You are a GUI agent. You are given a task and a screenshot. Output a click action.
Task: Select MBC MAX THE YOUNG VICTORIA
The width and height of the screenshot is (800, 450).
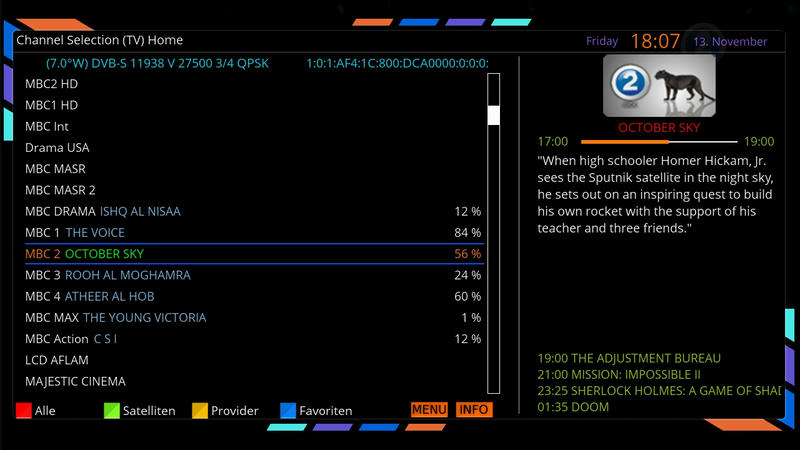click(x=254, y=318)
